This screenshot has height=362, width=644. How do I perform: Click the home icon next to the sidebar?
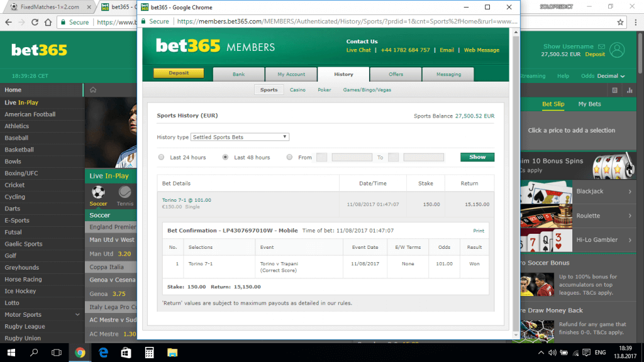(93, 90)
